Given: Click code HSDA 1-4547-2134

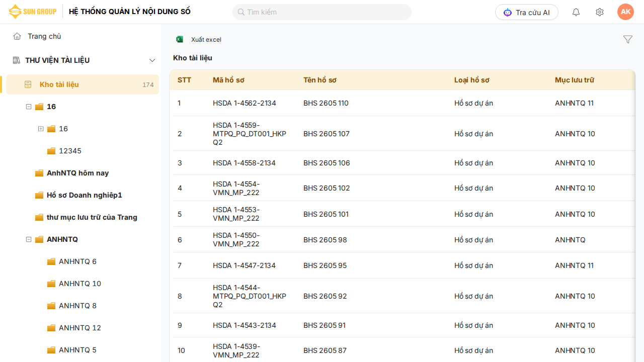Looking at the screenshot, I should pyautogui.click(x=244, y=265).
